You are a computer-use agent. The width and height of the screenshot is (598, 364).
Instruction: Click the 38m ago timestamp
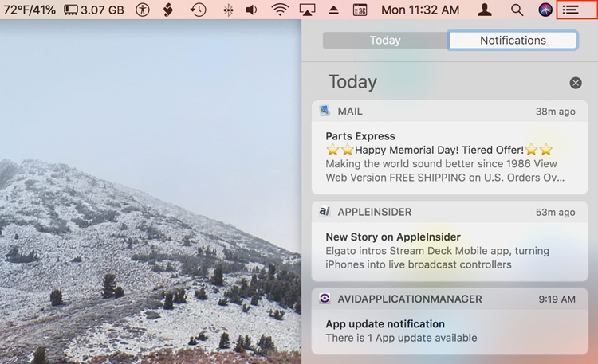click(555, 112)
